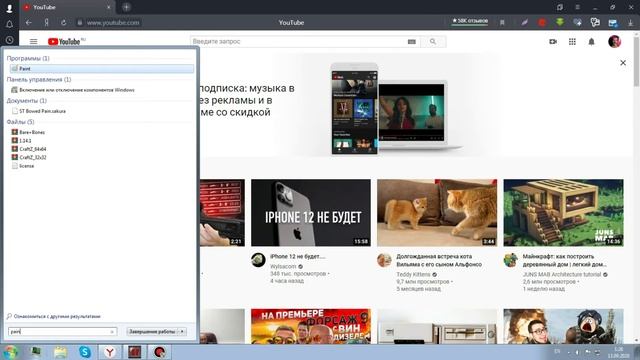Open the Teddy Kittens channel link

(413, 274)
